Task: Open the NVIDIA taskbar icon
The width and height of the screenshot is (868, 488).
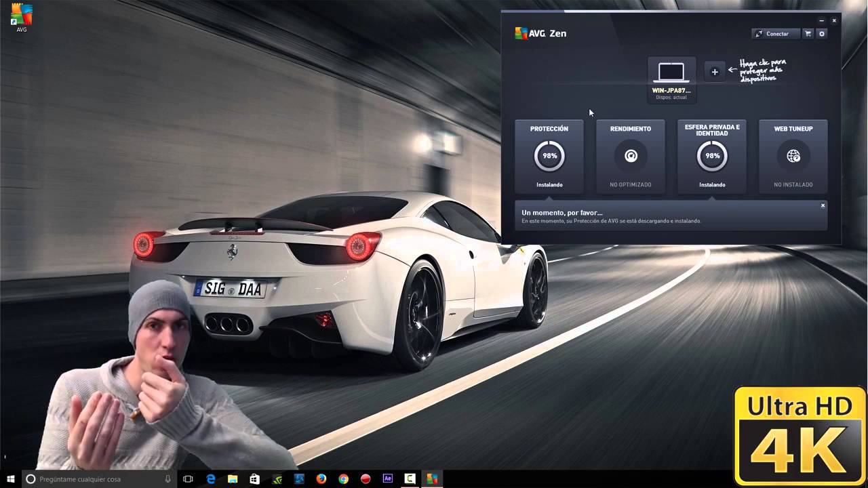Action: (x=277, y=479)
